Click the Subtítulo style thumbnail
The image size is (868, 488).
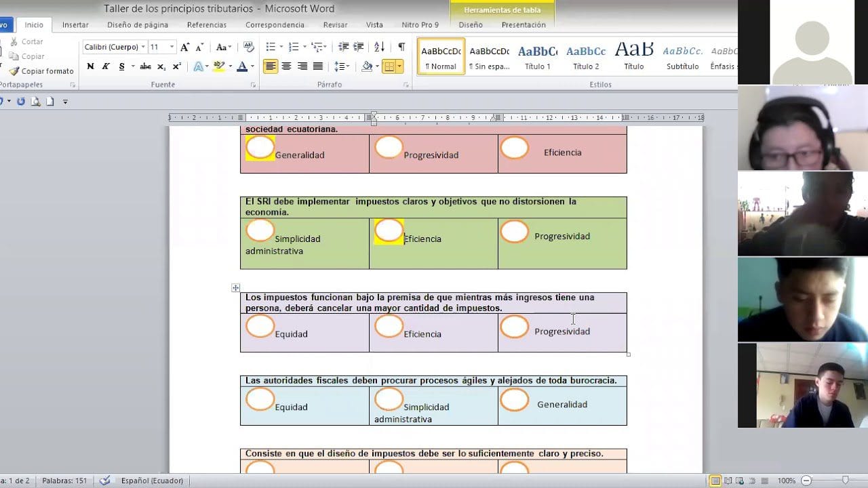tap(682, 56)
